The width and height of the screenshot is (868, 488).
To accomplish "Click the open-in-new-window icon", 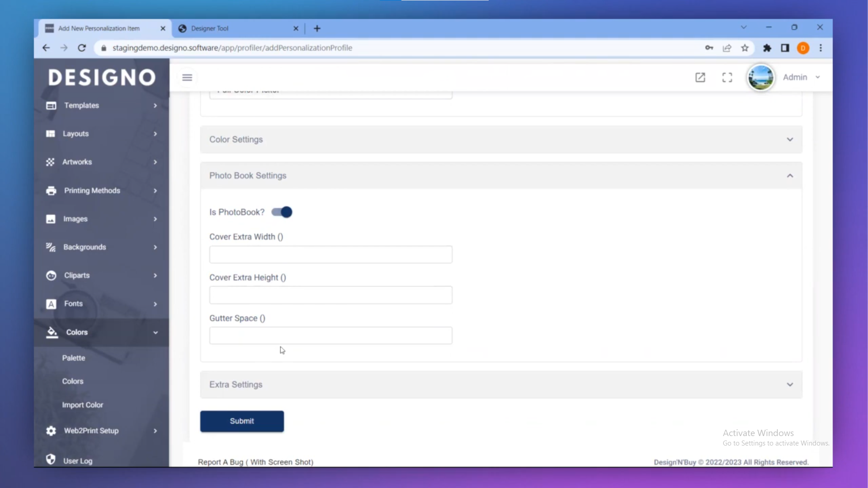I will click(700, 77).
